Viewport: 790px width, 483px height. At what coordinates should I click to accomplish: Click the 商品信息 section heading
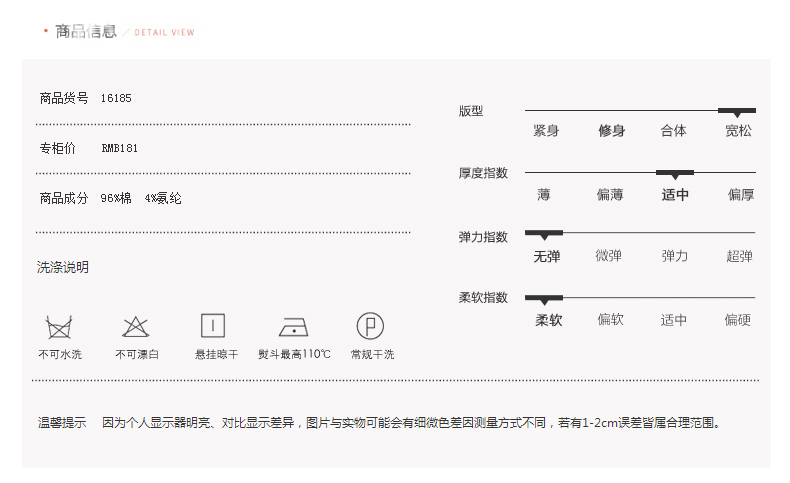pos(86,32)
